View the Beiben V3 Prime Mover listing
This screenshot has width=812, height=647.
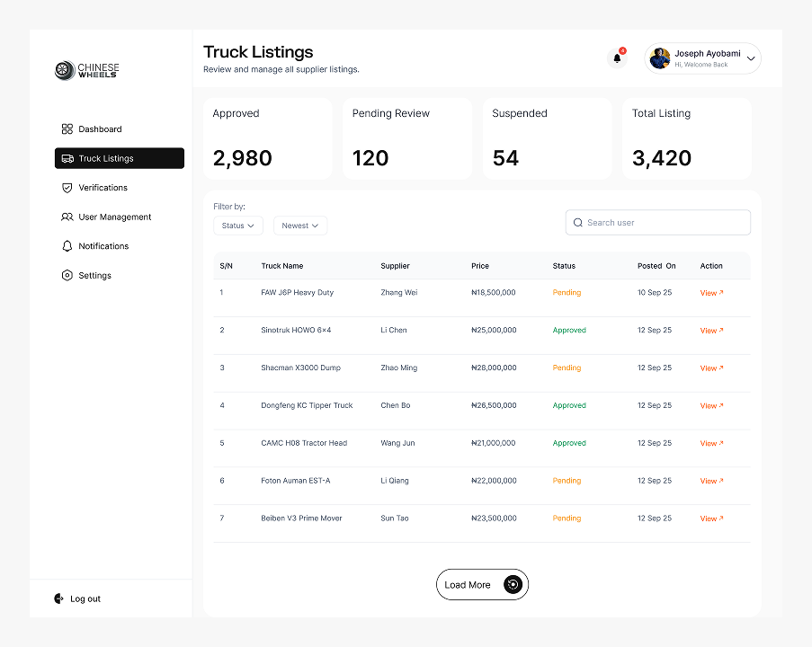coord(711,518)
